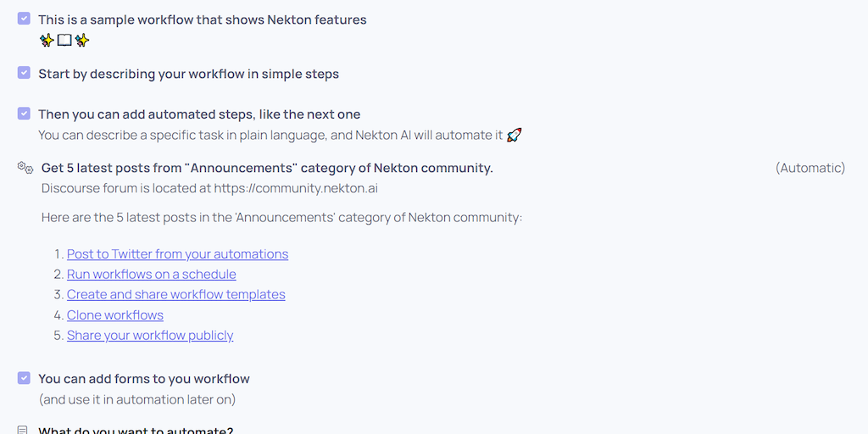868x434 pixels.
Task: Toggle "Start by describing your workflow" checkbox
Action: [24, 73]
